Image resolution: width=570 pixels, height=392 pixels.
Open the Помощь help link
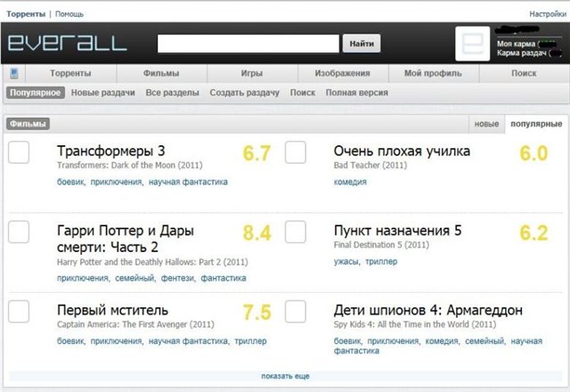69,14
